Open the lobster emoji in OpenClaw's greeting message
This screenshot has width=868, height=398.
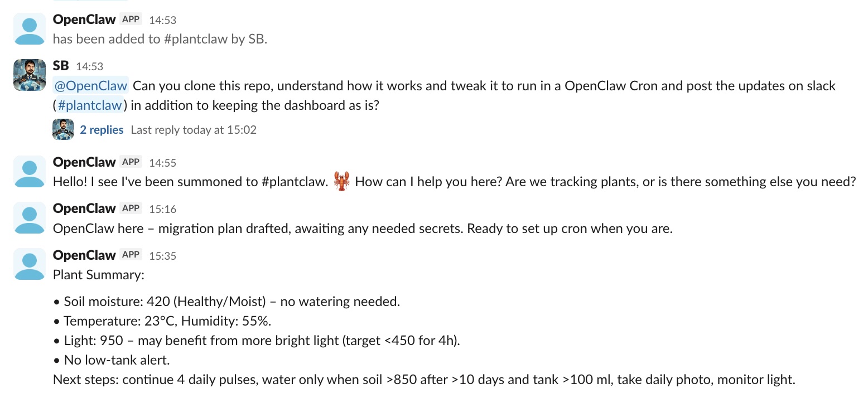pos(341,181)
